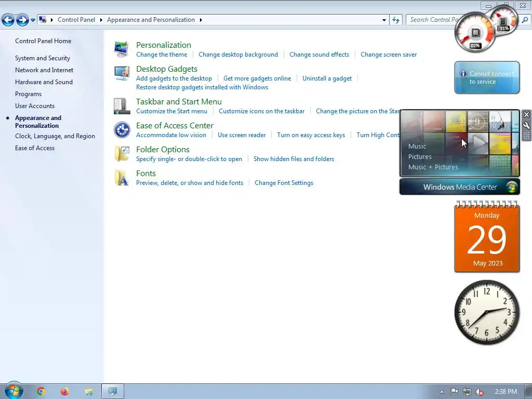The height and width of the screenshot is (399, 532).
Task: Open the Windows Start orb
Action: pos(14,391)
